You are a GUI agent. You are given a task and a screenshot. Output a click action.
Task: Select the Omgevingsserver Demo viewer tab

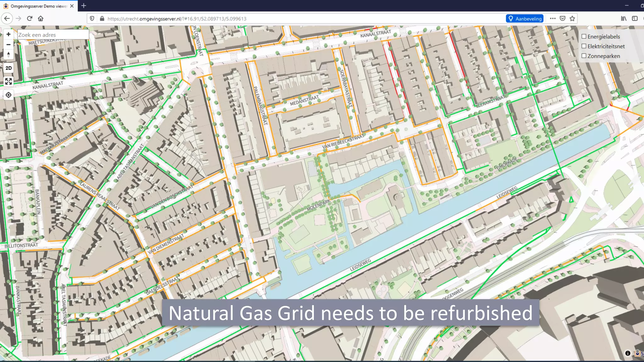[39, 6]
